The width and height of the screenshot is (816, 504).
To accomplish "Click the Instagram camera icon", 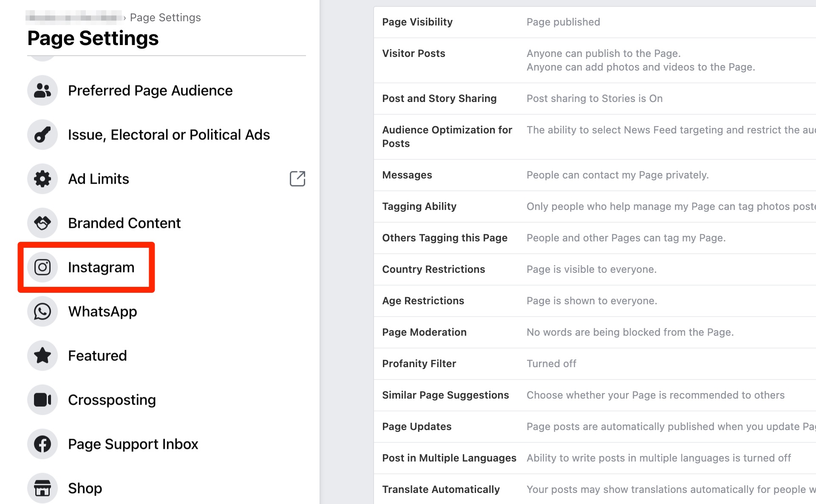I will coord(42,267).
